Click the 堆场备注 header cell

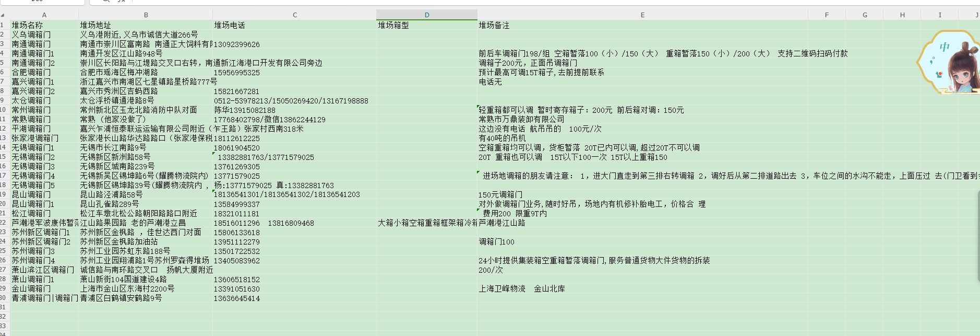coord(642,25)
